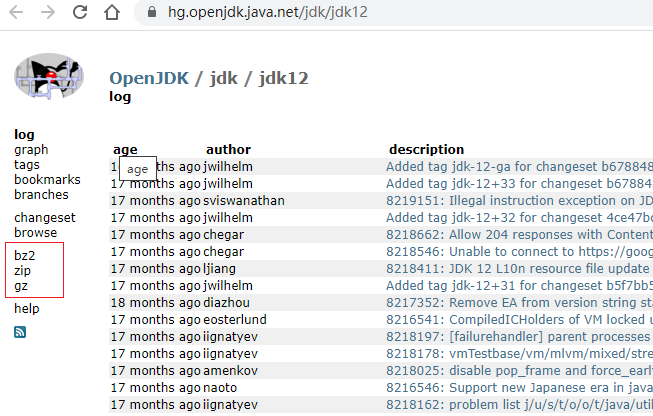Viewport: 653px width, 416px height.
Task: Open '8218662: Allow 204 responses' changeset
Action: tap(519, 235)
